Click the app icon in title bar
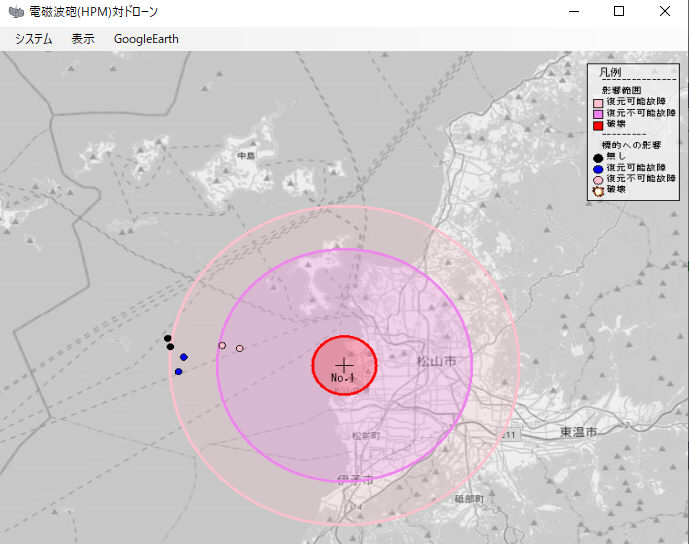The width and height of the screenshot is (689, 544). [16, 12]
